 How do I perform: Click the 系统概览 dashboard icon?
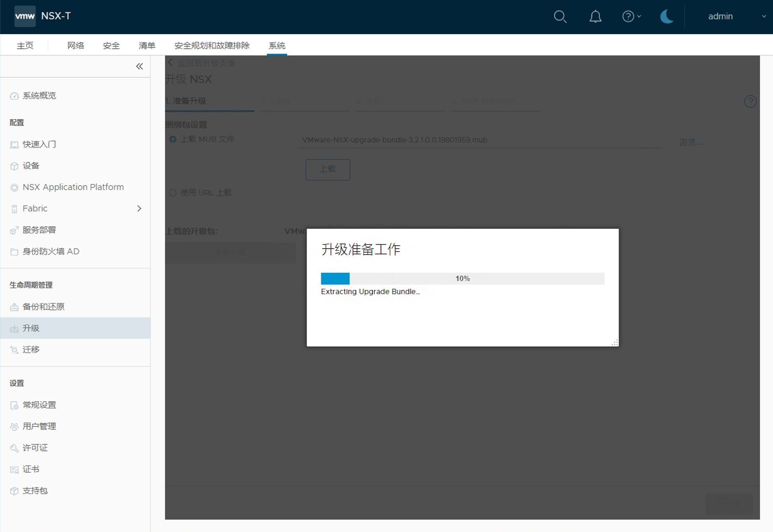[x=14, y=96]
